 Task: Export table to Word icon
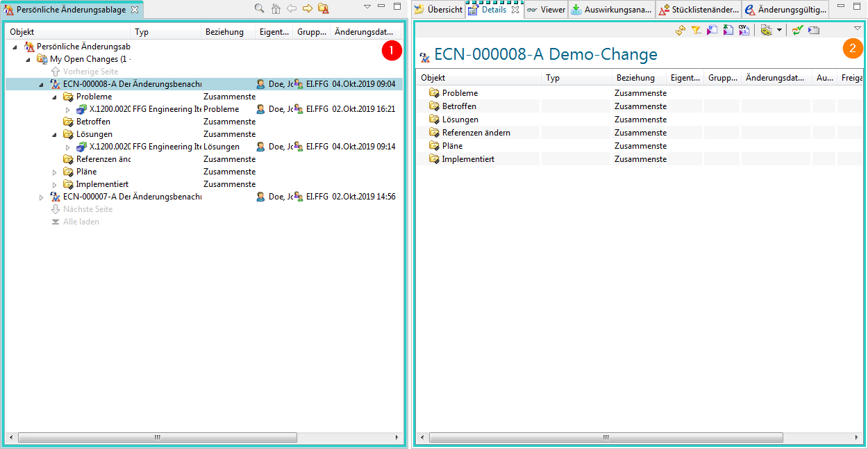tap(712, 31)
